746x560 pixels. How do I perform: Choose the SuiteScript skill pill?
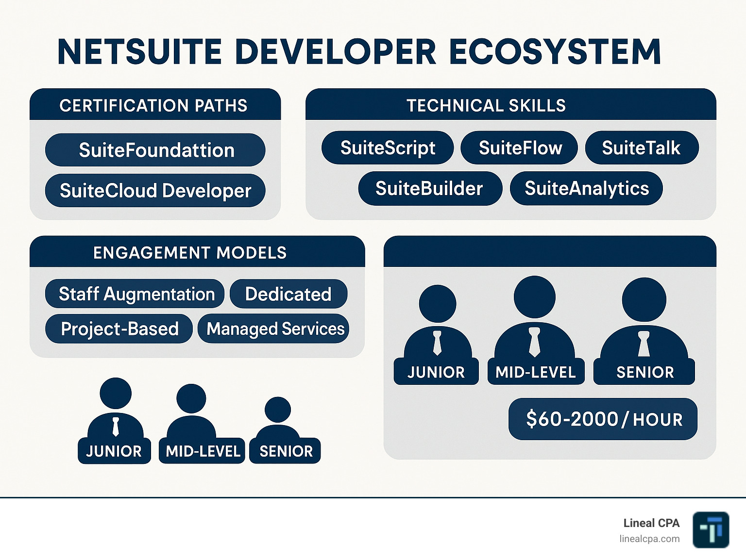(x=388, y=148)
